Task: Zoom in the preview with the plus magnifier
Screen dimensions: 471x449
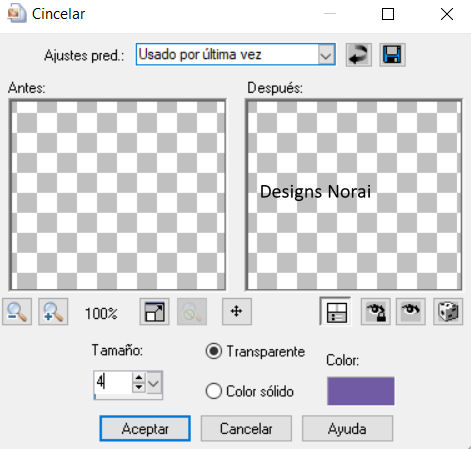Action: pyautogui.click(x=53, y=312)
